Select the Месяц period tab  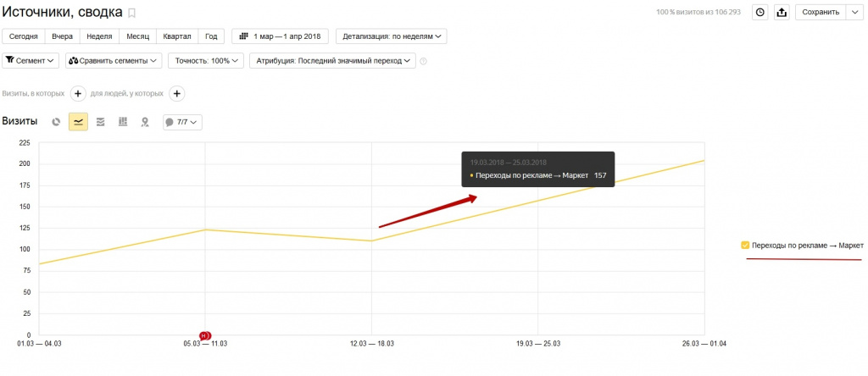(x=138, y=36)
